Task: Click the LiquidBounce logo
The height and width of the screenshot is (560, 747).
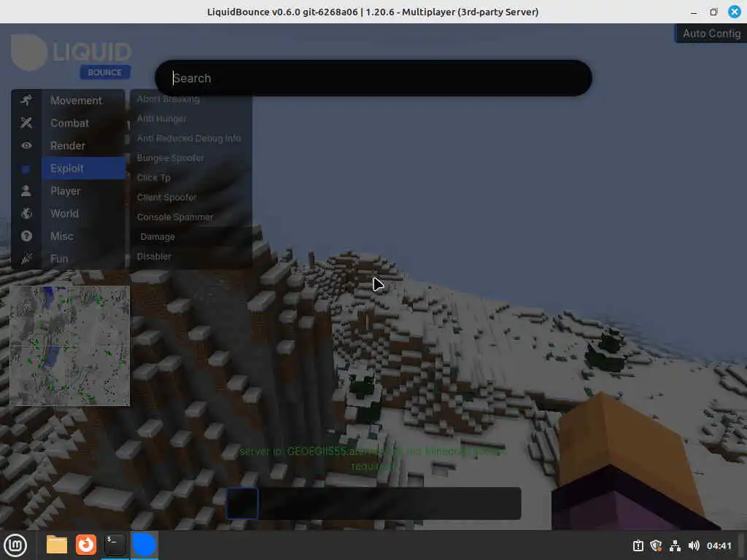Action: coord(71,56)
